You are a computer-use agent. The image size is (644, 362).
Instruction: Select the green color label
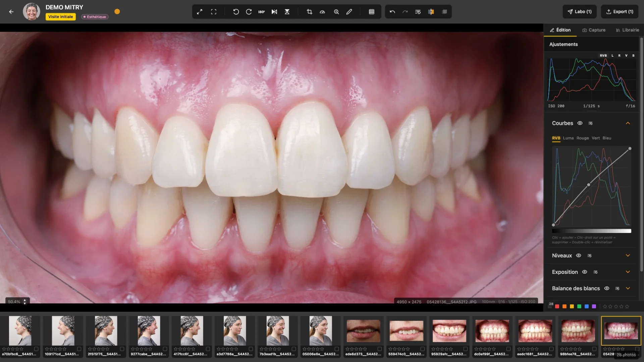coord(579,306)
